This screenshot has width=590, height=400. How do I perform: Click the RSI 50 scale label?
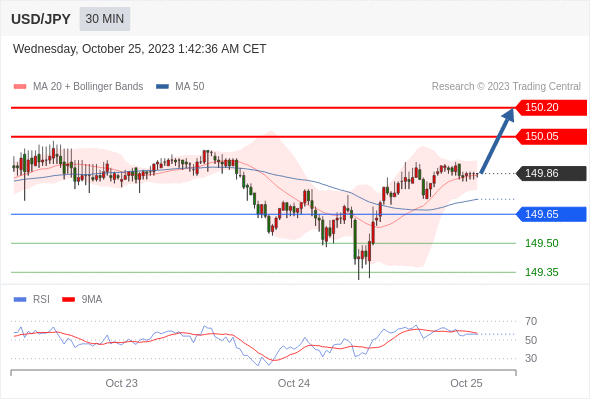(531, 340)
